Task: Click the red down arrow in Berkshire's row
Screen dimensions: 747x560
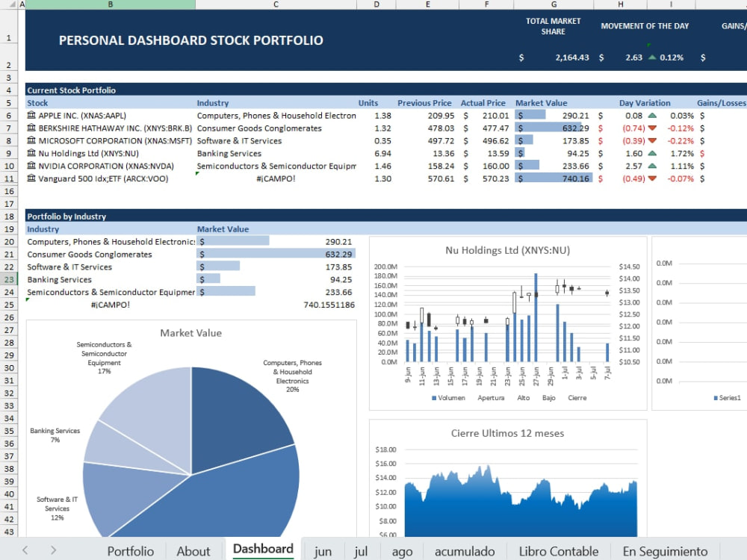Action: (652, 128)
